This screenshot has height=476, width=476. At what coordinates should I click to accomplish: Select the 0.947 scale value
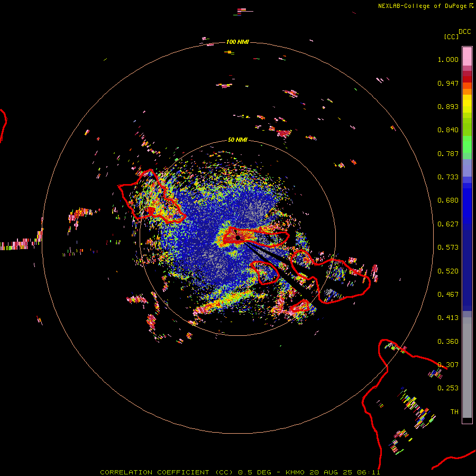click(448, 83)
